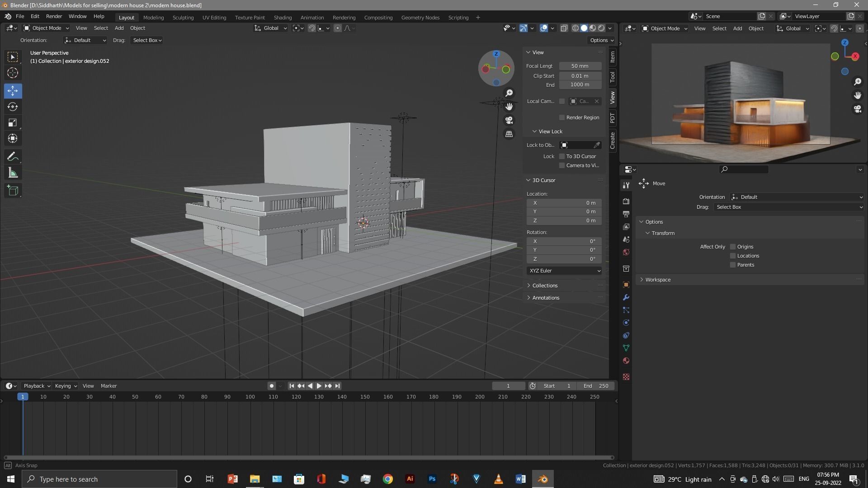Viewport: 868px width, 488px height.
Task: Open the Tool sidebar tab
Action: [613, 77]
